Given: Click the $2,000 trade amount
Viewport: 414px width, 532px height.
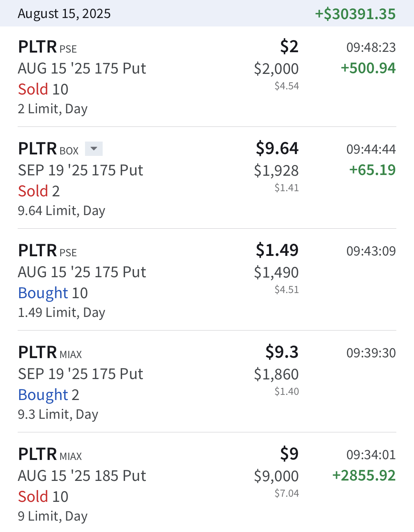Looking at the screenshot, I should (276, 69).
